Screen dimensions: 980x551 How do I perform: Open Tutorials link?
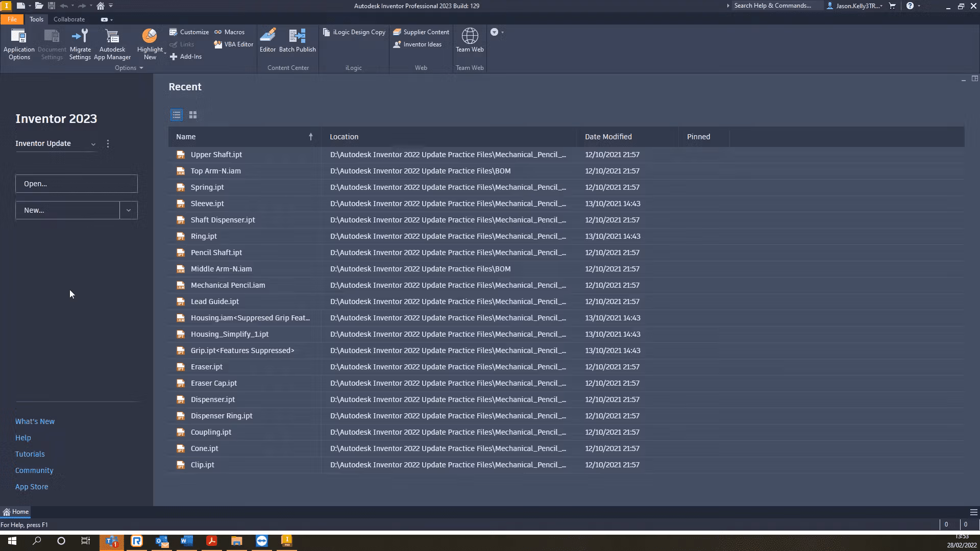coord(30,454)
